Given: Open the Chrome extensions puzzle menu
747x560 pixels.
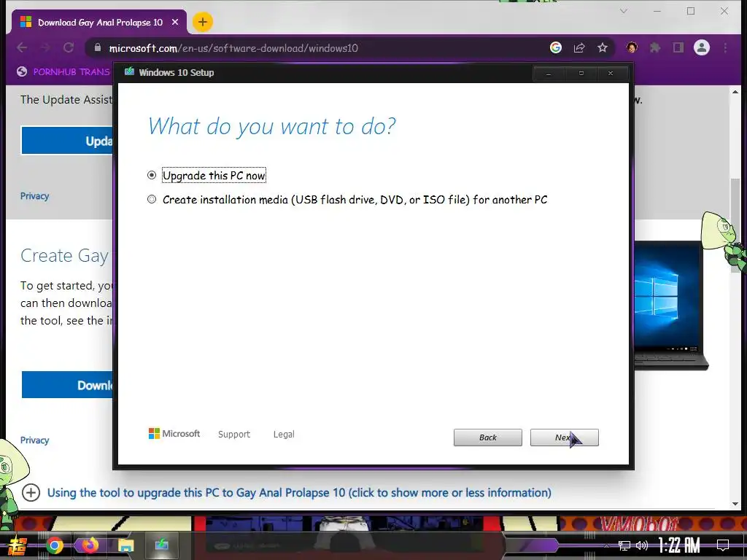Looking at the screenshot, I should click(655, 47).
